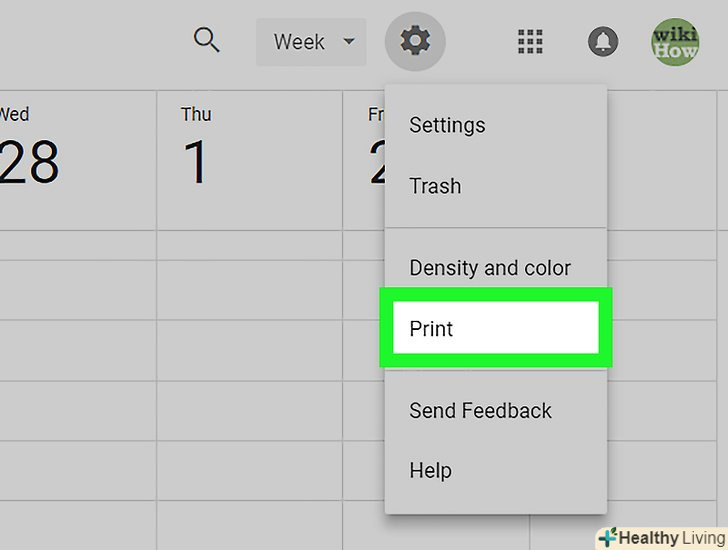
Task: Click Send Feedback in the menu
Action: point(480,410)
